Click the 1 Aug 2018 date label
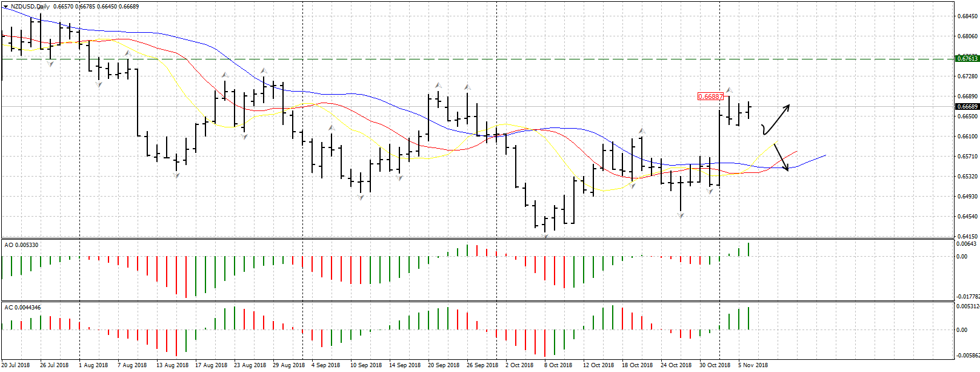 pos(93,365)
